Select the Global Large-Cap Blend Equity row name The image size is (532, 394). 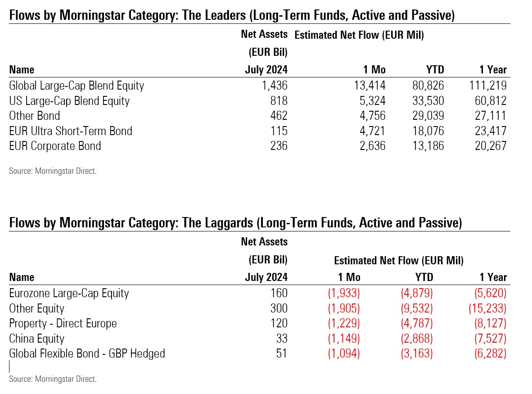[77, 85]
